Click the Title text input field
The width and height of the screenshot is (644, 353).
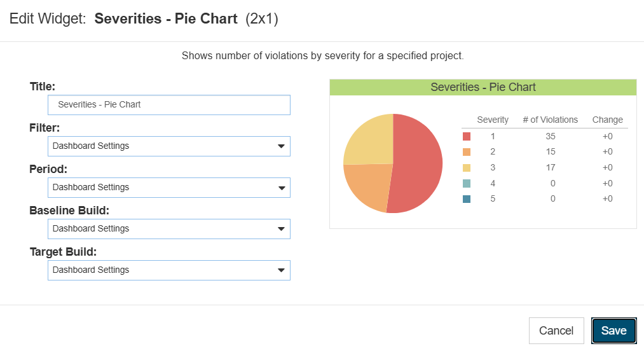pos(169,105)
